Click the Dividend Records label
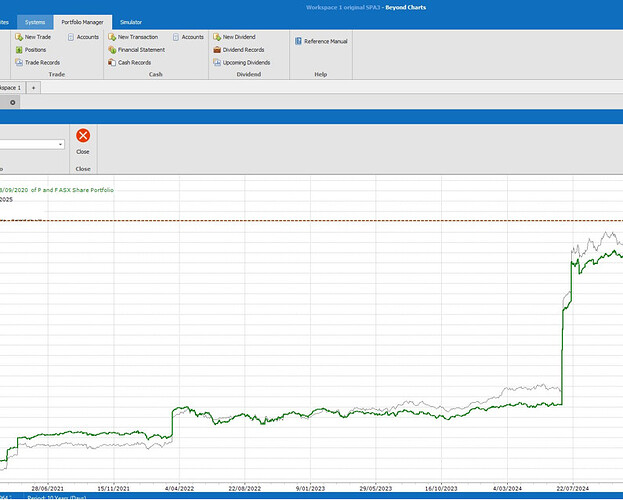The width and height of the screenshot is (623, 500). point(244,50)
